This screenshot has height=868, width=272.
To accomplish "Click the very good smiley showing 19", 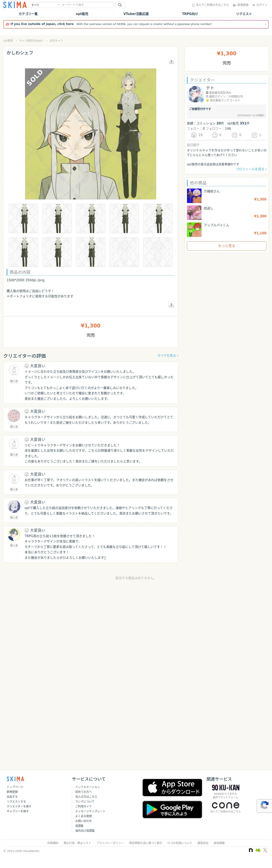I will click(194, 135).
